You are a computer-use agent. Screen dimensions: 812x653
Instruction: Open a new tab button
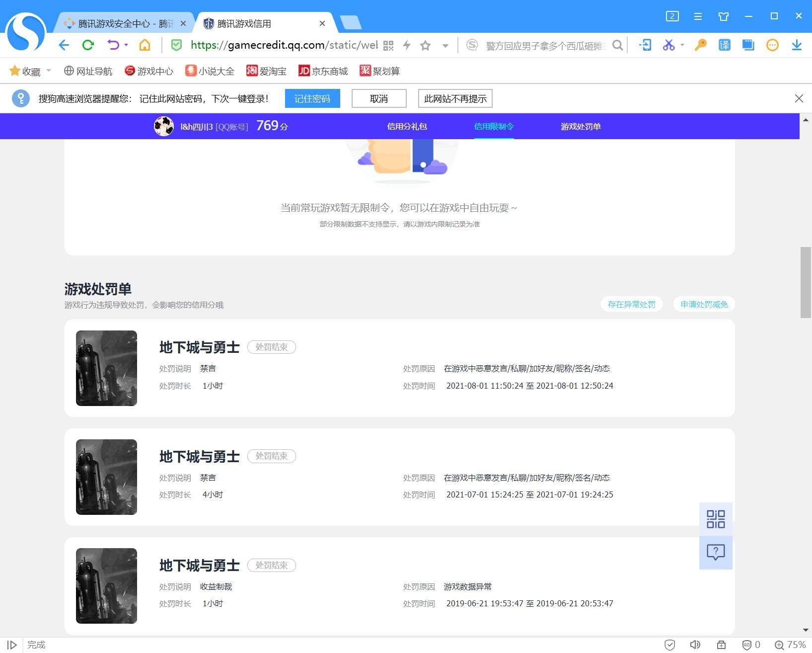[x=351, y=23]
